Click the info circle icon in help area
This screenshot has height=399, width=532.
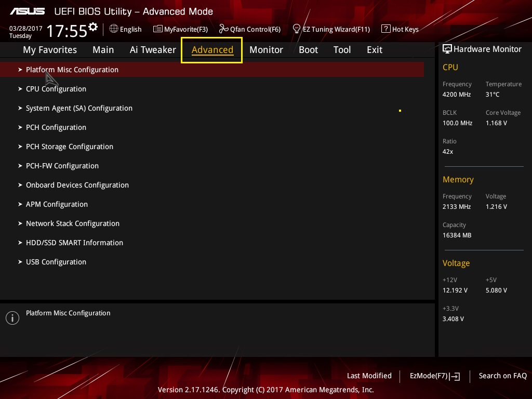click(x=12, y=318)
